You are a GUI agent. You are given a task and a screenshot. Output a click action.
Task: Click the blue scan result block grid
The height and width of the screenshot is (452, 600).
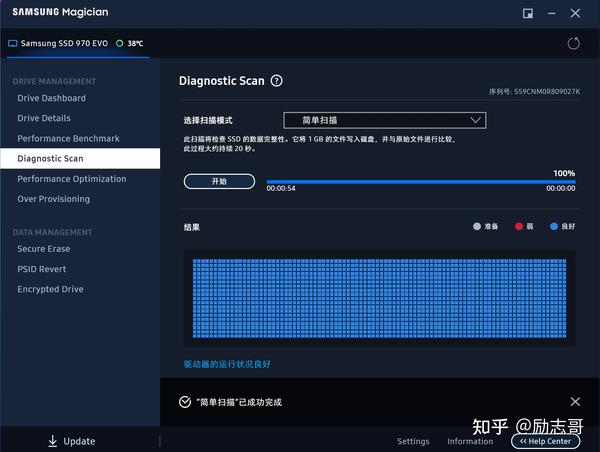tap(379, 299)
